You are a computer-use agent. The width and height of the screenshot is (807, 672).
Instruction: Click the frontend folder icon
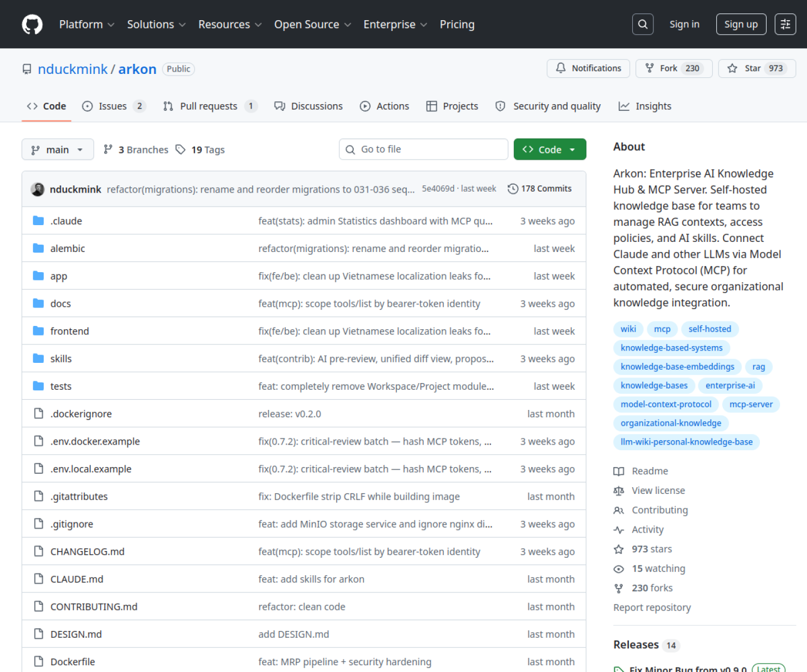[x=38, y=331]
